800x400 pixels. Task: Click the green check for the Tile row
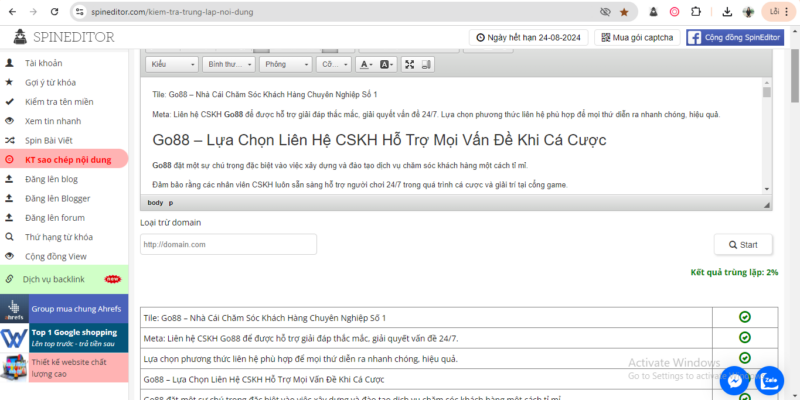tap(745, 317)
